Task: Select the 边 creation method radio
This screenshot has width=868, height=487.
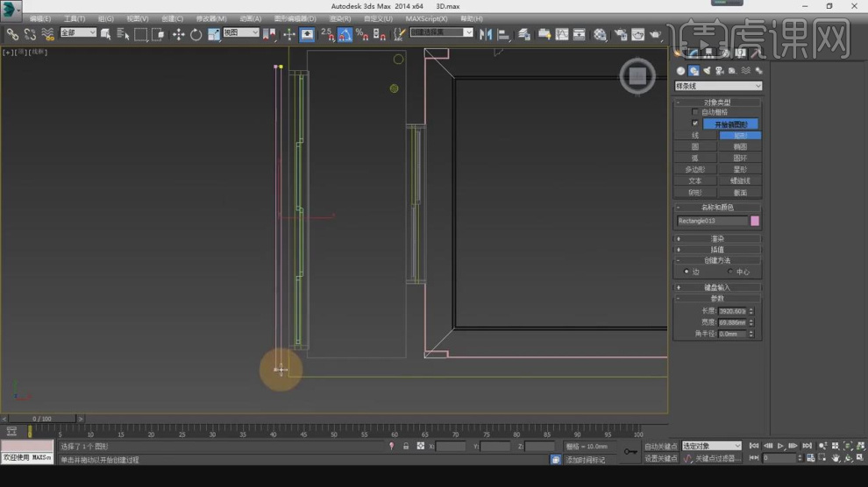Action: [x=687, y=272]
